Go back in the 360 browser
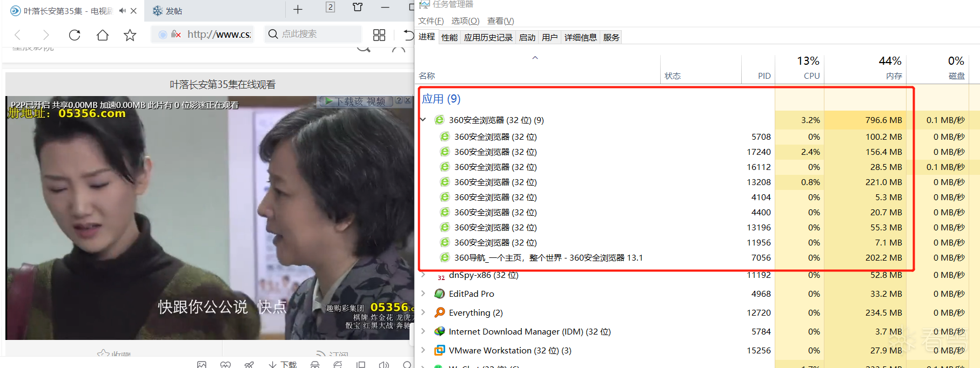This screenshot has width=980, height=368. (18, 35)
